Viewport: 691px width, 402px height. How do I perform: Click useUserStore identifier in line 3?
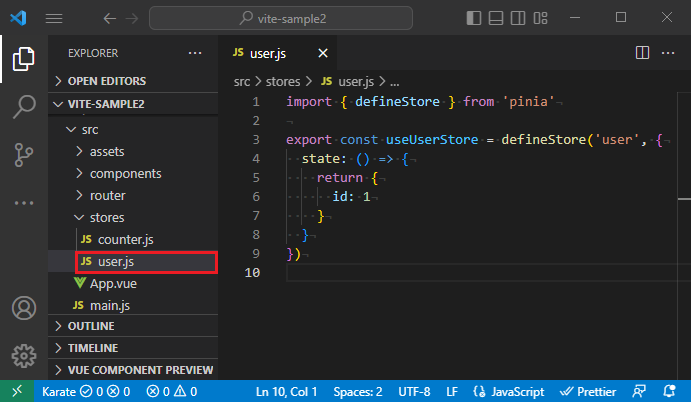pyautogui.click(x=432, y=140)
